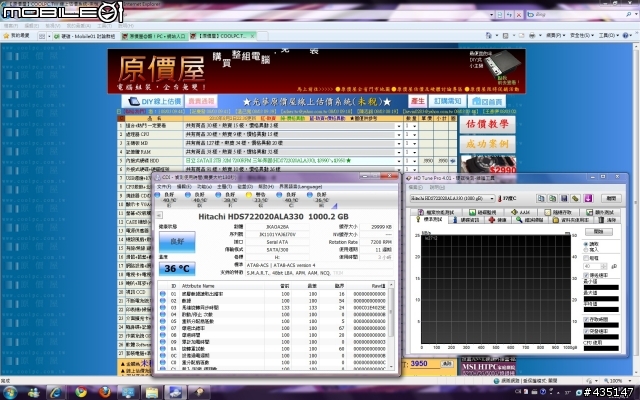640x400 pixels.
Task: Click previous-disk arrow left of Hitachi title
Action: (x=159, y=215)
